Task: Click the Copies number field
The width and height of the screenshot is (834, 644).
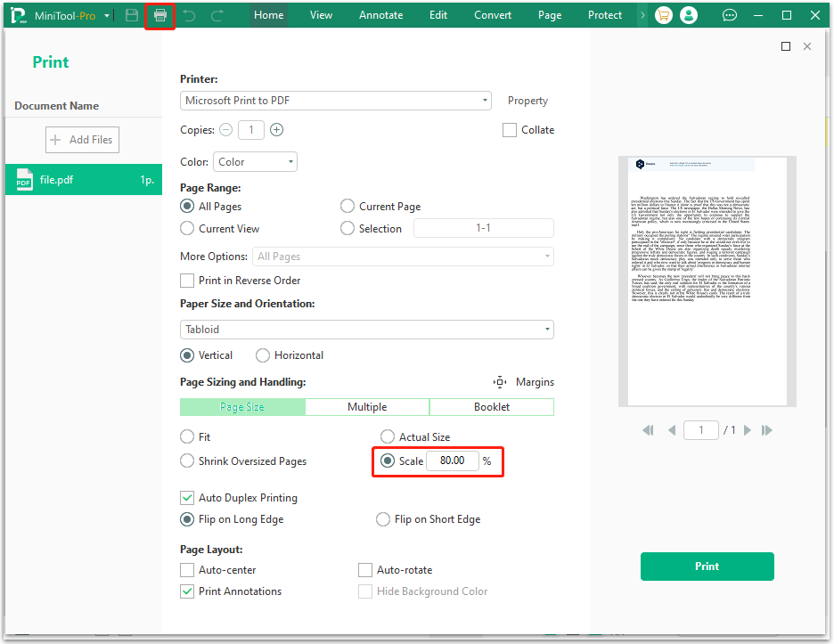Action: point(251,130)
